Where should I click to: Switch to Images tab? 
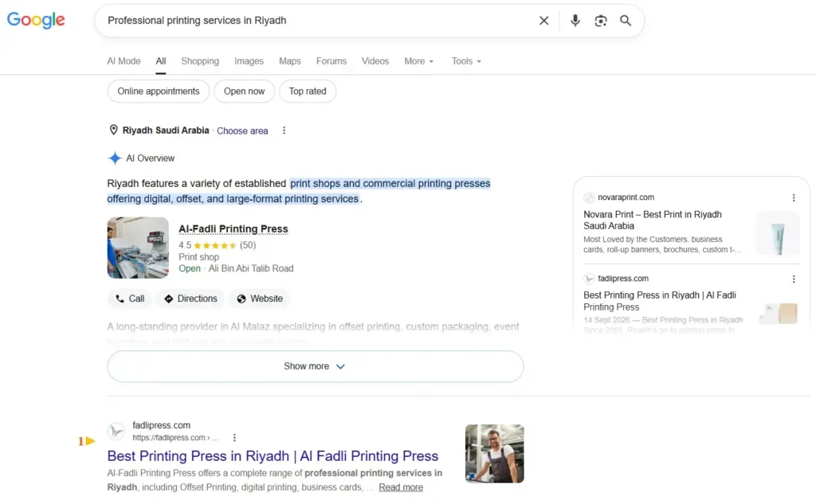[x=249, y=61]
